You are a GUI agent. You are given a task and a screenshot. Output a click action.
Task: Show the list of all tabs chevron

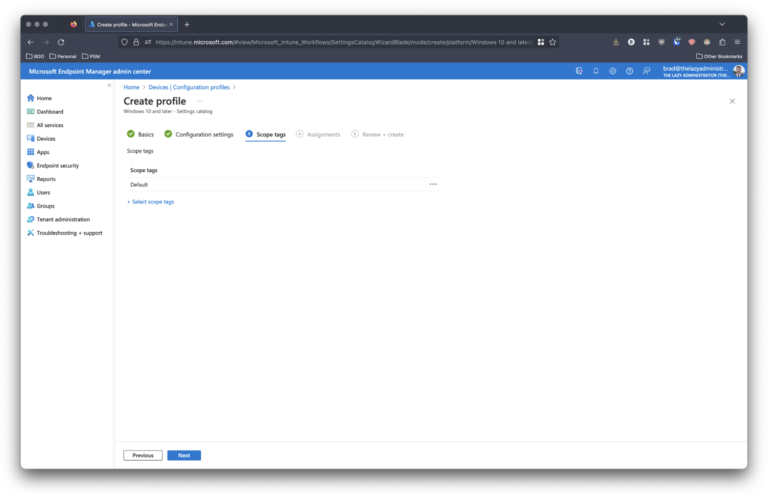[x=722, y=24]
